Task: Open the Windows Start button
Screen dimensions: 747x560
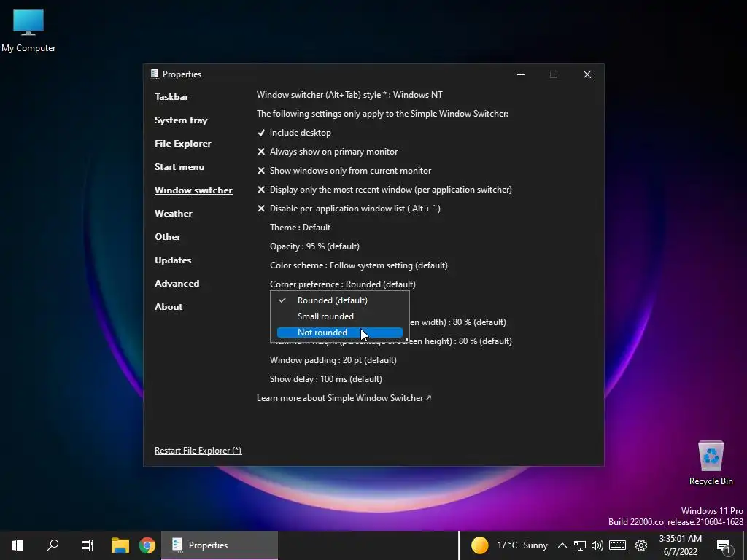Action: [x=18, y=545]
